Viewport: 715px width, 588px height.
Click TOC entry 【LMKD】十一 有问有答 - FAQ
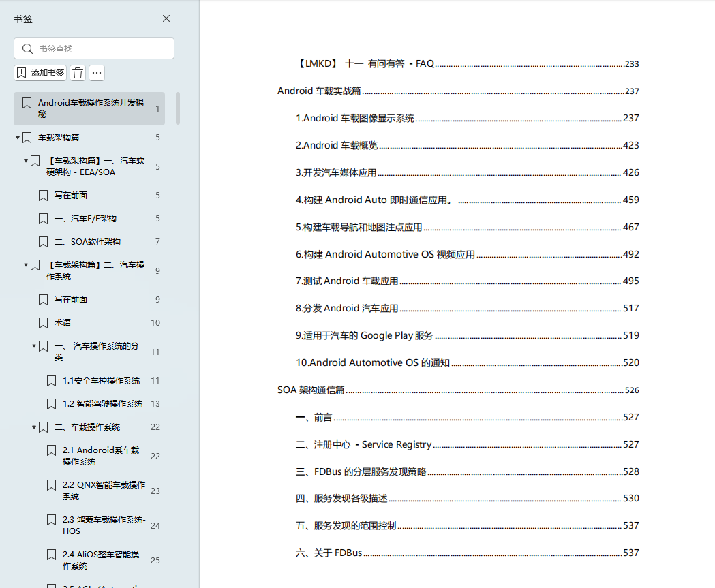(468, 64)
